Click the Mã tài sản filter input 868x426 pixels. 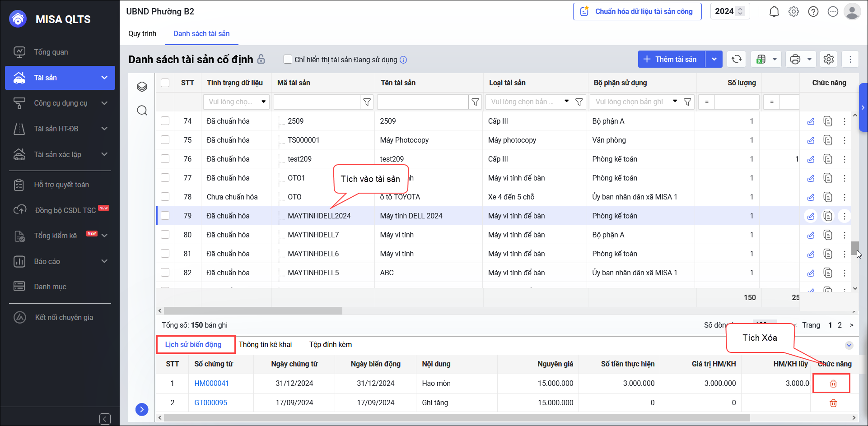pyautogui.click(x=317, y=102)
